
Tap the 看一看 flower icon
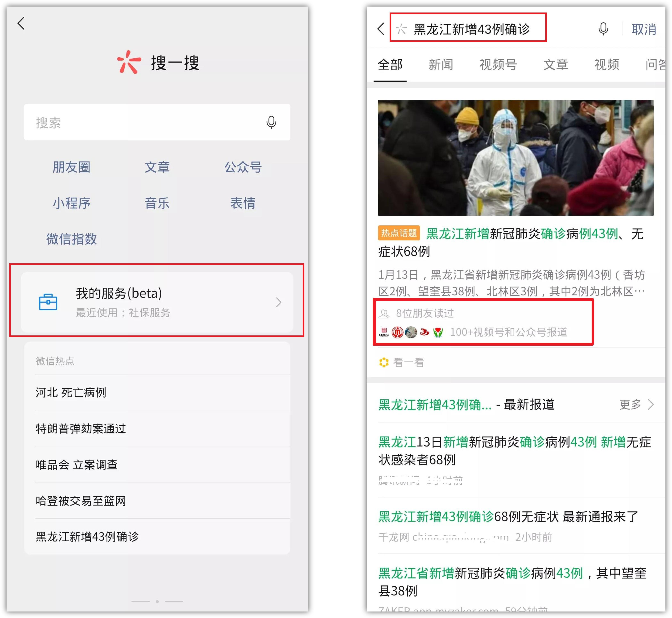pyautogui.click(x=384, y=362)
